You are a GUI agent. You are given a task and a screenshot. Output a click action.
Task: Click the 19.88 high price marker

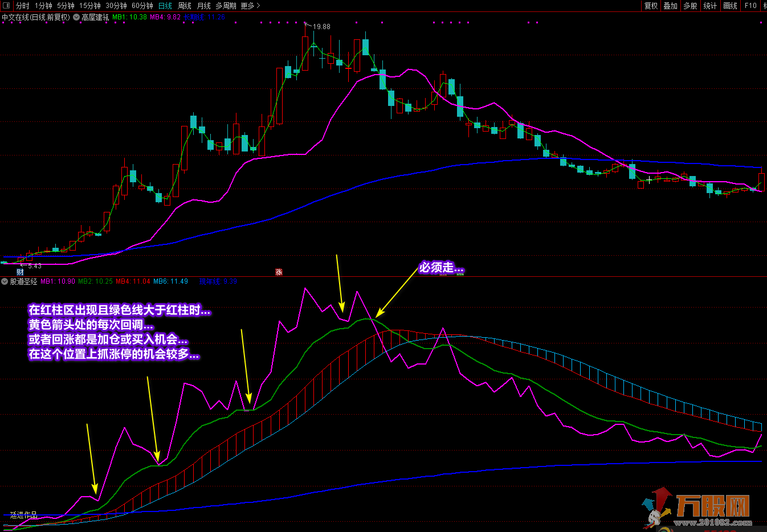pyautogui.click(x=321, y=26)
